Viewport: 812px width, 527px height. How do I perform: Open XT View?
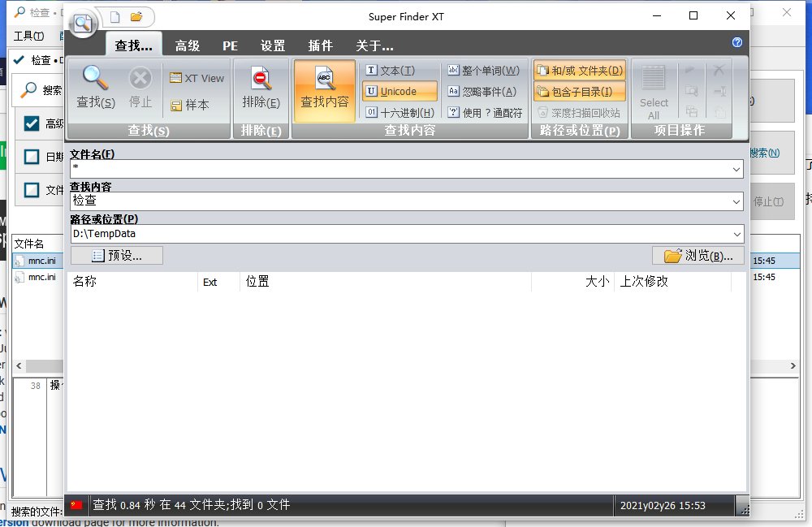click(197, 78)
